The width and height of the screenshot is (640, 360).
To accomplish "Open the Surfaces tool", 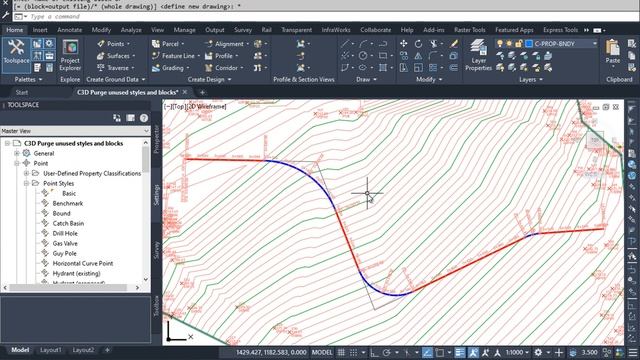I will (x=116, y=56).
